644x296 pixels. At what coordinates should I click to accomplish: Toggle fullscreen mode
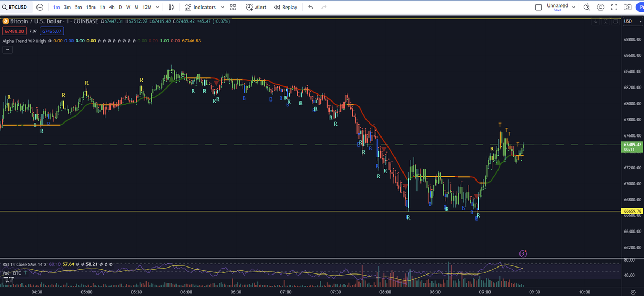(x=614, y=8)
